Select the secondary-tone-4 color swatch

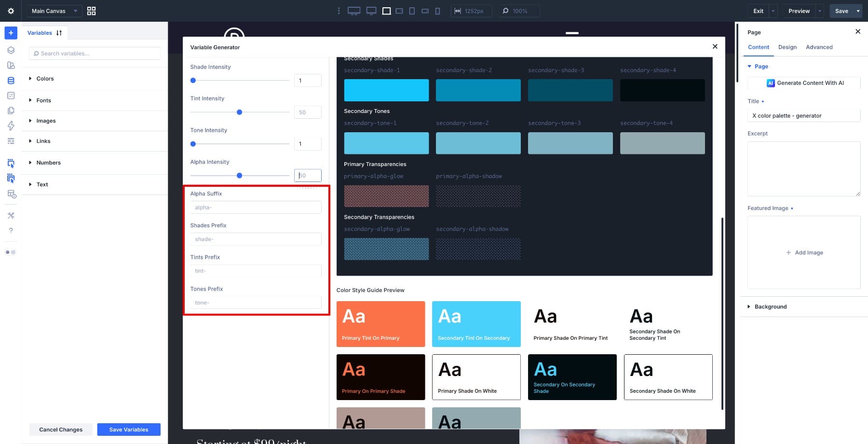pos(663,143)
